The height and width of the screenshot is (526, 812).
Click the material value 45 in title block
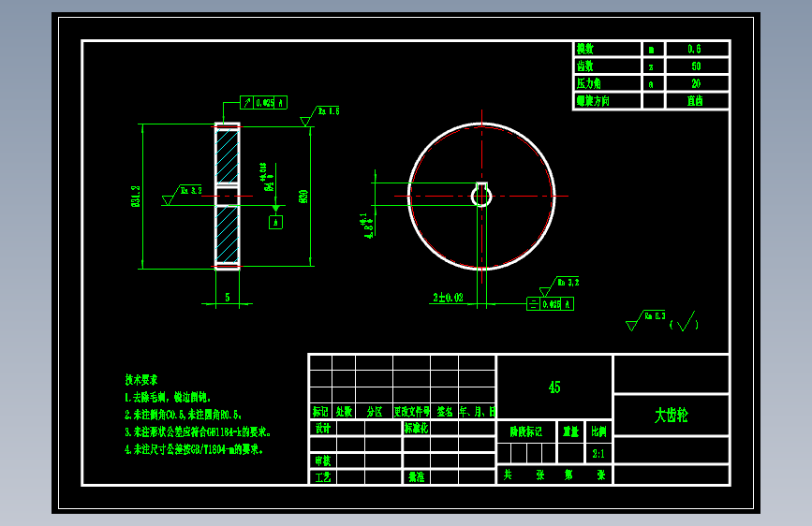[x=554, y=387]
